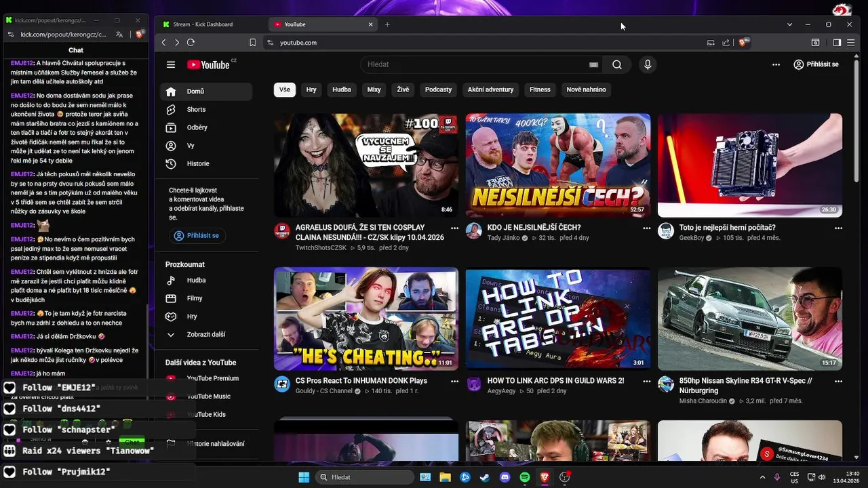Viewport: 868px width, 488px height.
Task: Select the Hudba filter chip
Action: 342,89
